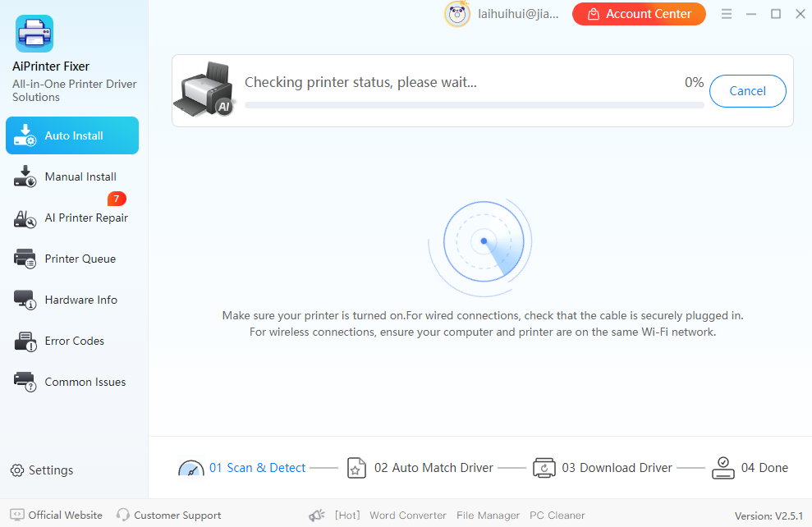Screen dimensions: 812x527
Task: Click the Auto Match Driver step icon
Action: [x=356, y=467]
